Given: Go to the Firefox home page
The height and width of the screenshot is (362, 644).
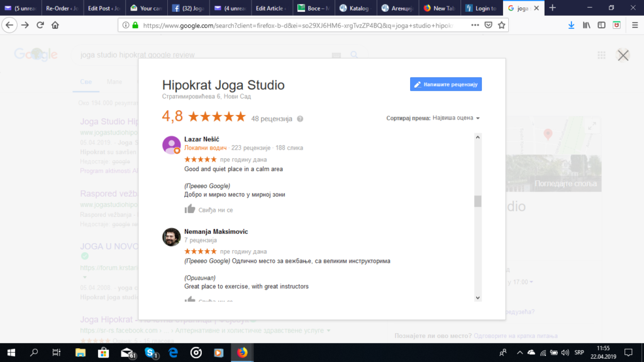Looking at the screenshot, I should click(55, 25).
